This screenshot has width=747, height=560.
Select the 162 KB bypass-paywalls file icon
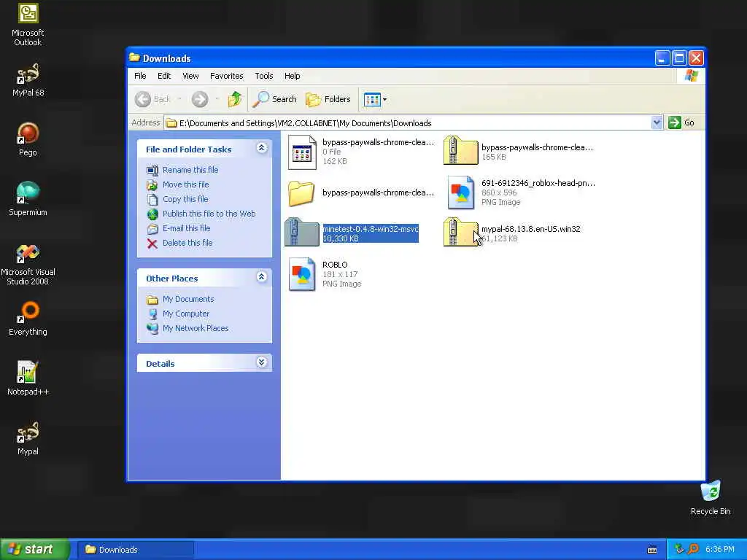pyautogui.click(x=302, y=152)
